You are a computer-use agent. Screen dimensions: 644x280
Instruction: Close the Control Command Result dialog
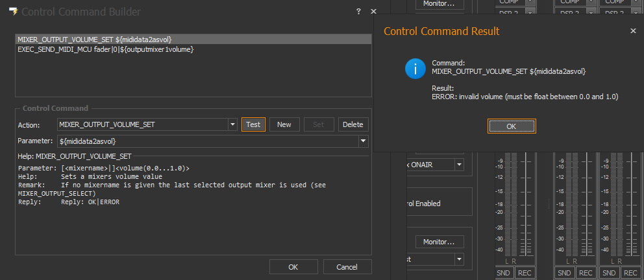coord(633,30)
